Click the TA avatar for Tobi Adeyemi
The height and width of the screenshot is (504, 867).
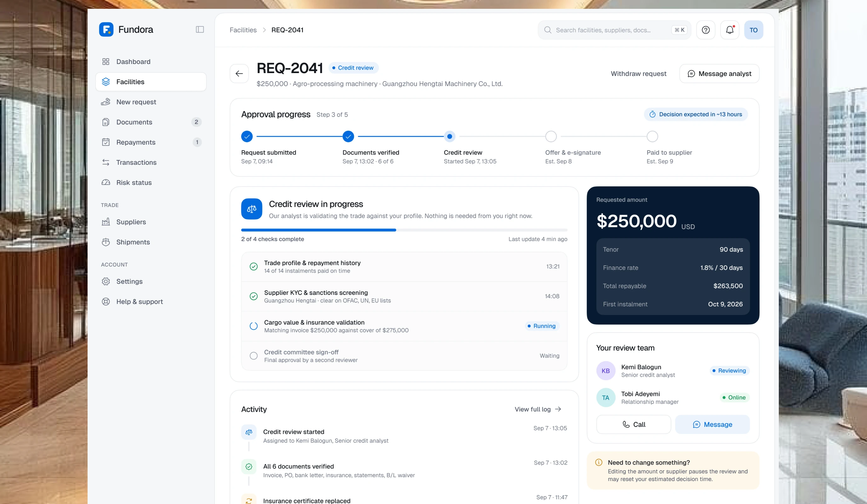pyautogui.click(x=606, y=398)
